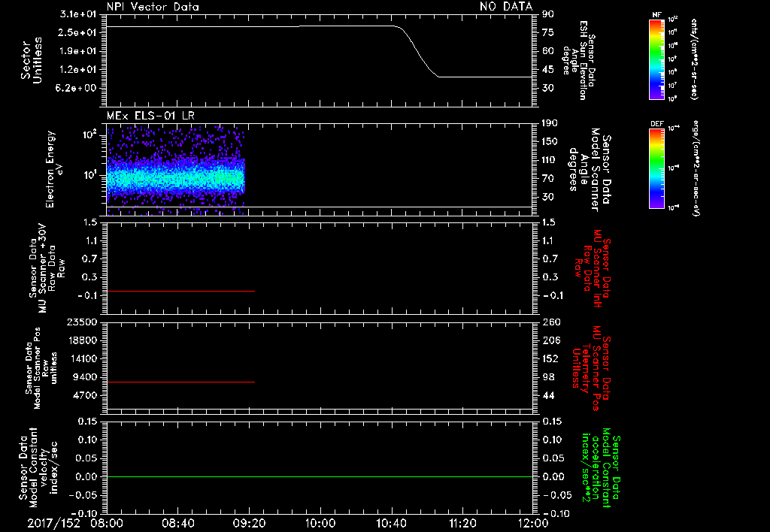Click the 260 telemetry axis tick label
This screenshot has height=532, width=770.
tap(551, 322)
